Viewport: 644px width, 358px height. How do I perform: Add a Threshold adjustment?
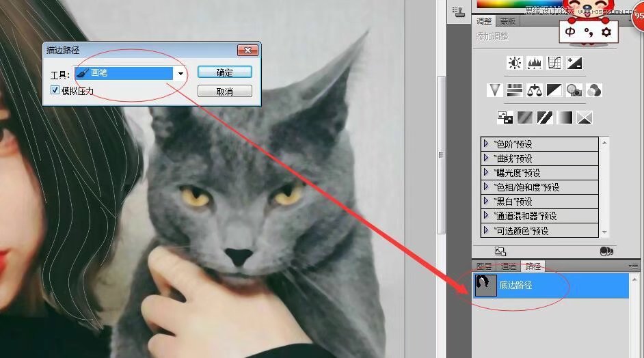pyautogui.click(x=545, y=118)
